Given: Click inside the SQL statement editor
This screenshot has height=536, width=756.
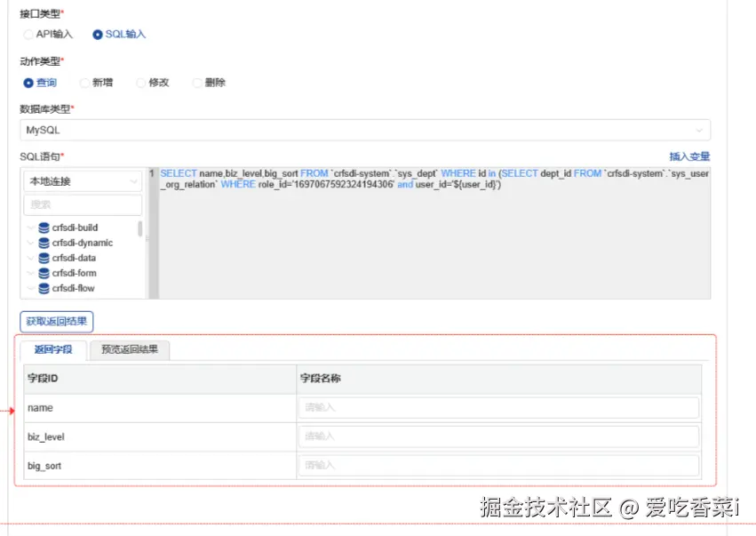Looking at the screenshot, I should [434, 233].
